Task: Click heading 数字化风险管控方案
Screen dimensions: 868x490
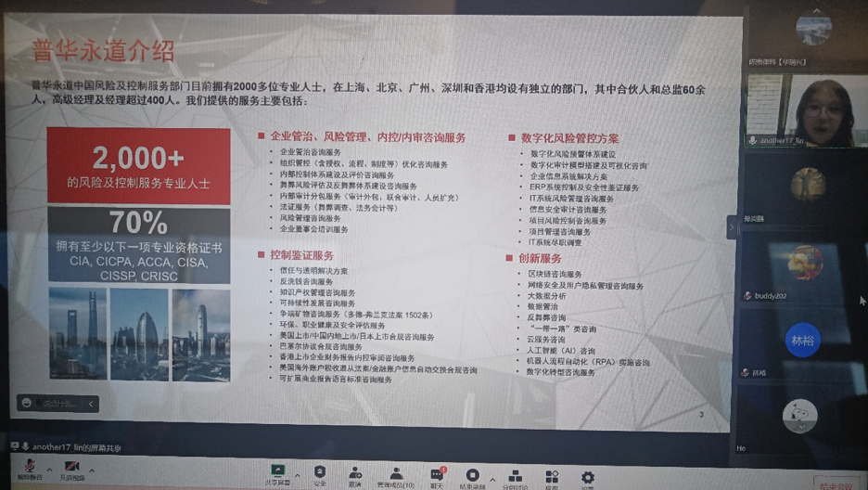Action: (569, 138)
